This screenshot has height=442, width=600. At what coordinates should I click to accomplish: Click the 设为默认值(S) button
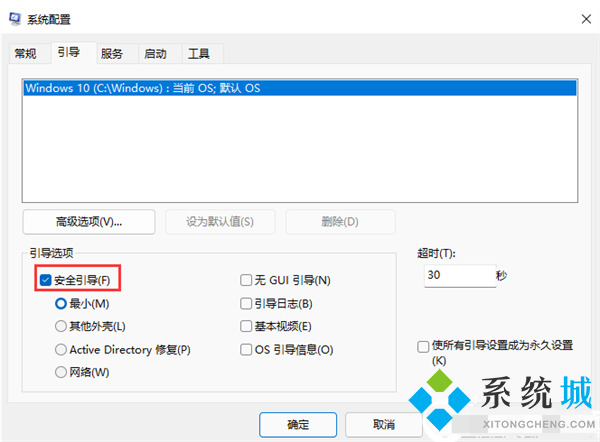click(x=220, y=222)
